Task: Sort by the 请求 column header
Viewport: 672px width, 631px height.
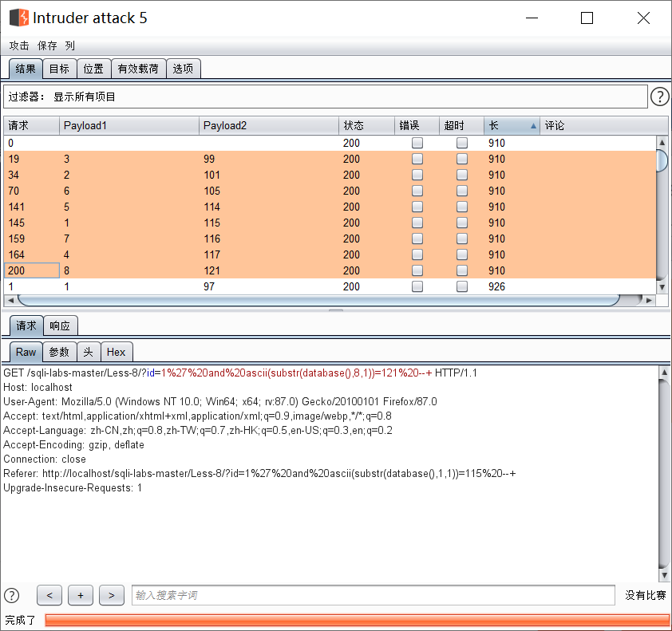Action: 31,125
